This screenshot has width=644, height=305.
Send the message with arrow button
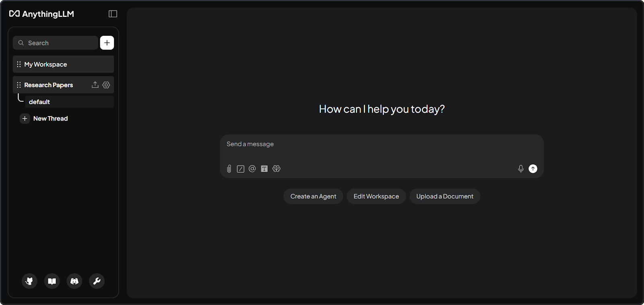point(533,169)
